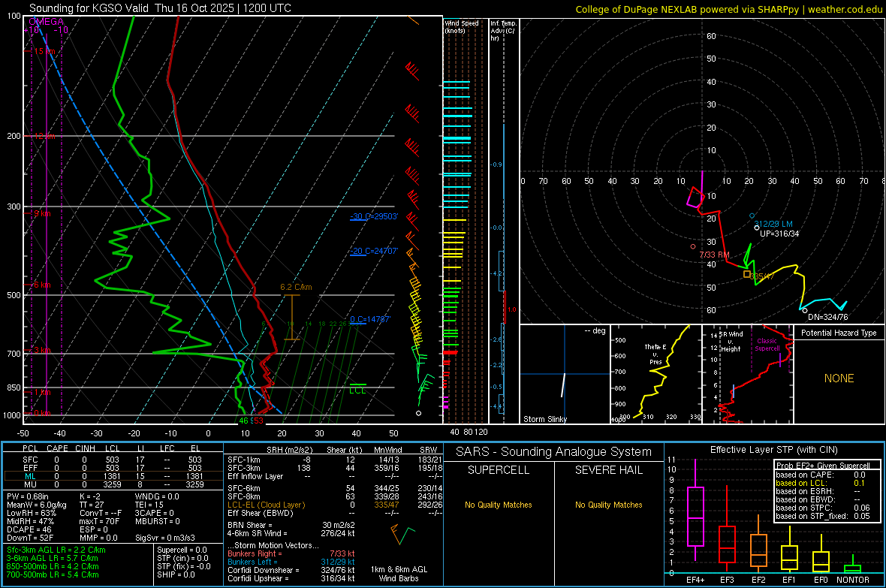Viewport: 886px width, 588px height.
Task: Click 'Sfc-3km AGL LR = 2.2 C/km'
Action: (56, 550)
